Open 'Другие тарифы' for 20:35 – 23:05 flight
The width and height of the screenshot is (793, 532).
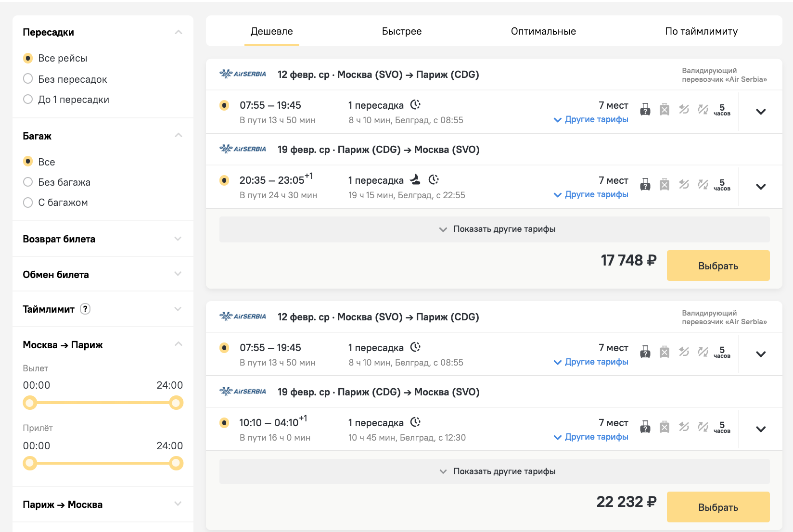coord(591,194)
